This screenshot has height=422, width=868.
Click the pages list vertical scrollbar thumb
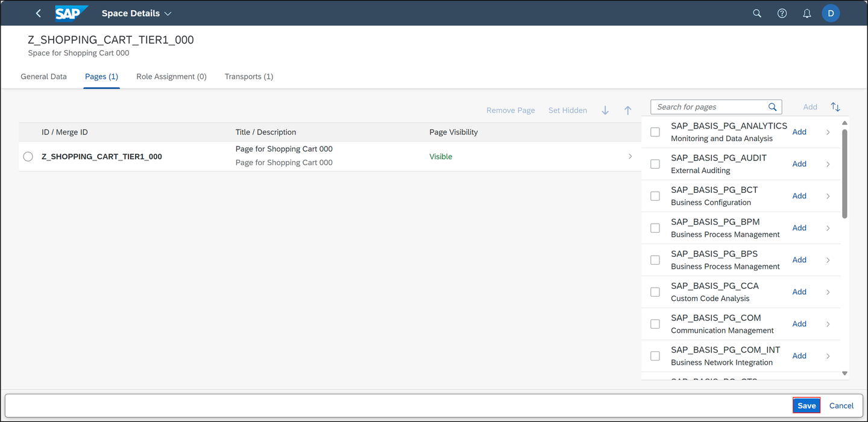844,173
